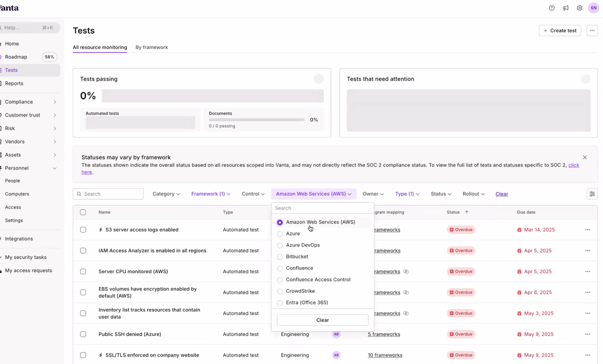Click the Clear button in integration dropdown
Screen dimensions: 603x364
point(323,320)
